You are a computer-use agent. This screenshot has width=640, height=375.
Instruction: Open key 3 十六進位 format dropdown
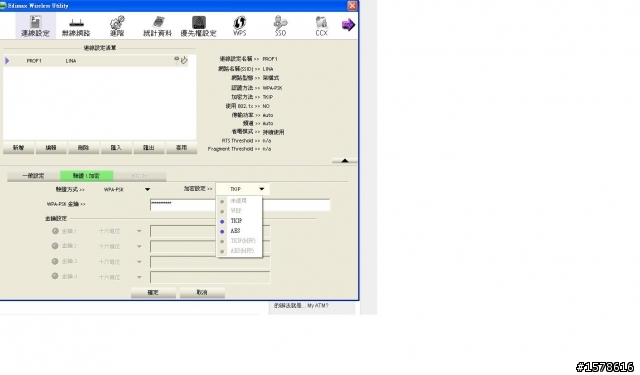(139, 262)
